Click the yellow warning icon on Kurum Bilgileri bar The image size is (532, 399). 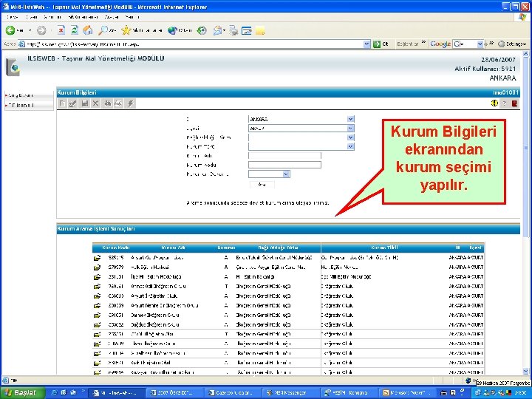[494, 103]
